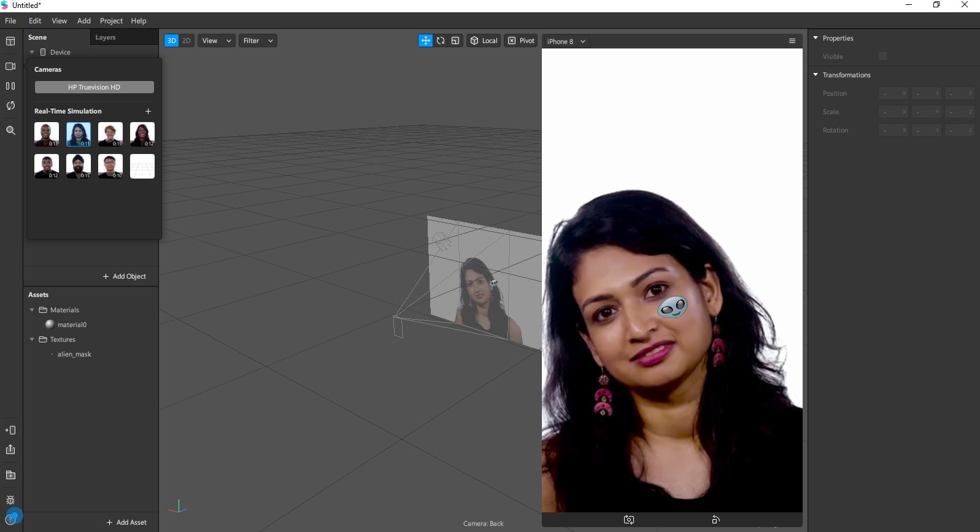Open the View menu in menu bar
This screenshot has width=980, height=532.
pos(60,21)
